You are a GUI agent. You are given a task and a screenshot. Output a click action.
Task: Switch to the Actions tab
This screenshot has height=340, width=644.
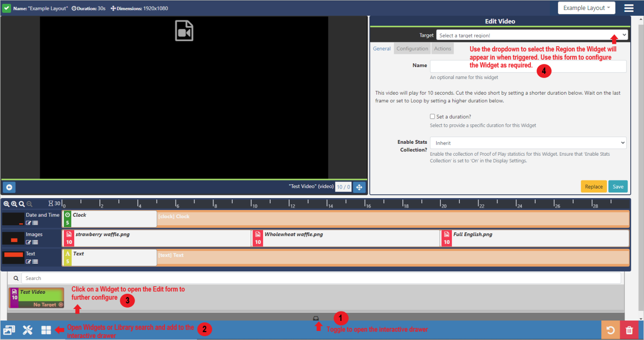tap(442, 49)
